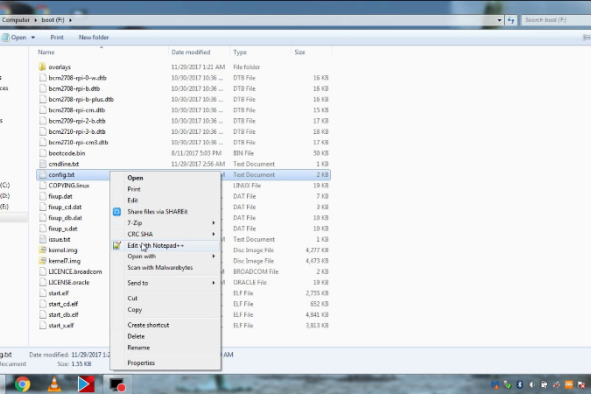Viewport: 591px width, 394px height.
Task: Select the bcm2708-rpi-b.dtb file icon
Action: pyautogui.click(x=43, y=89)
